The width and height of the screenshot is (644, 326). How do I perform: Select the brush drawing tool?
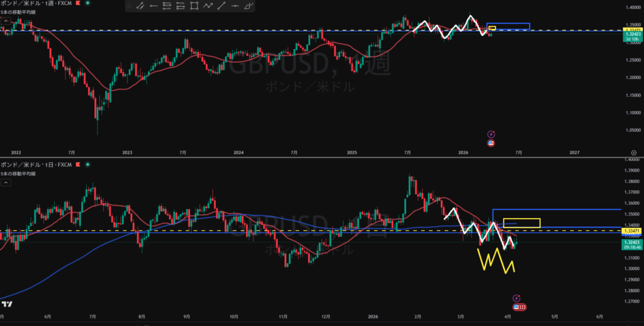click(250, 6)
